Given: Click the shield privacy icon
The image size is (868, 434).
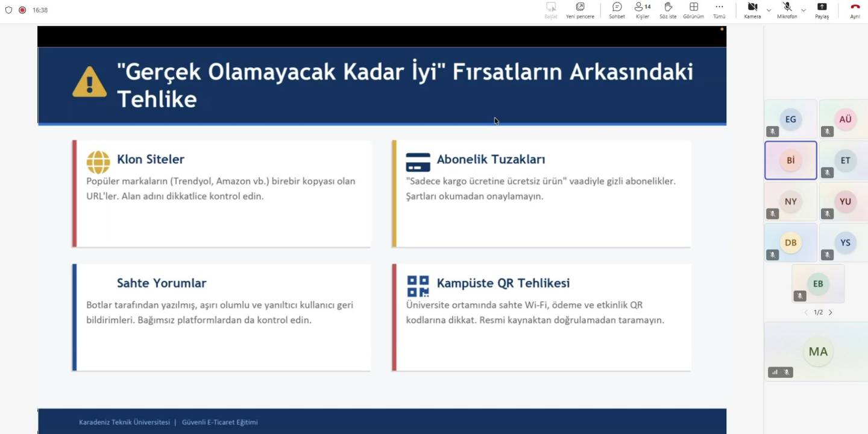Looking at the screenshot, I should tap(8, 10).
